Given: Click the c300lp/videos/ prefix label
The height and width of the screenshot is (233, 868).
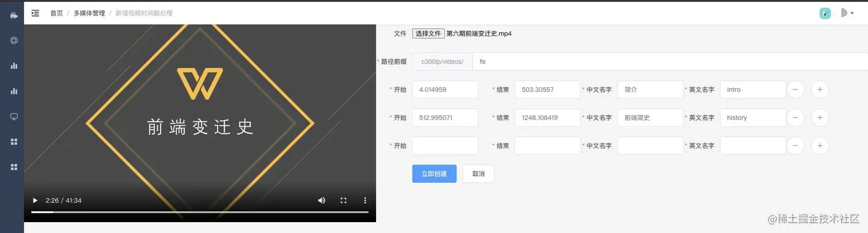Looking at the screenshot, I should click(442, 61).
